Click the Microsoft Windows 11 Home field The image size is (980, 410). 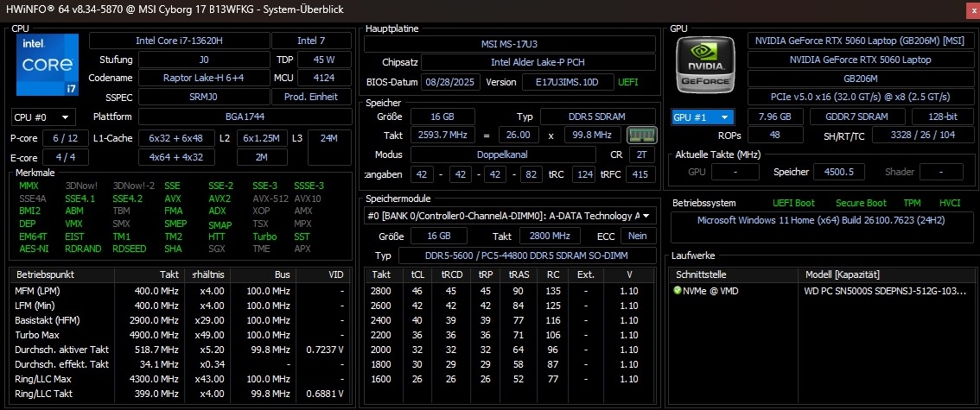(821, 220)
